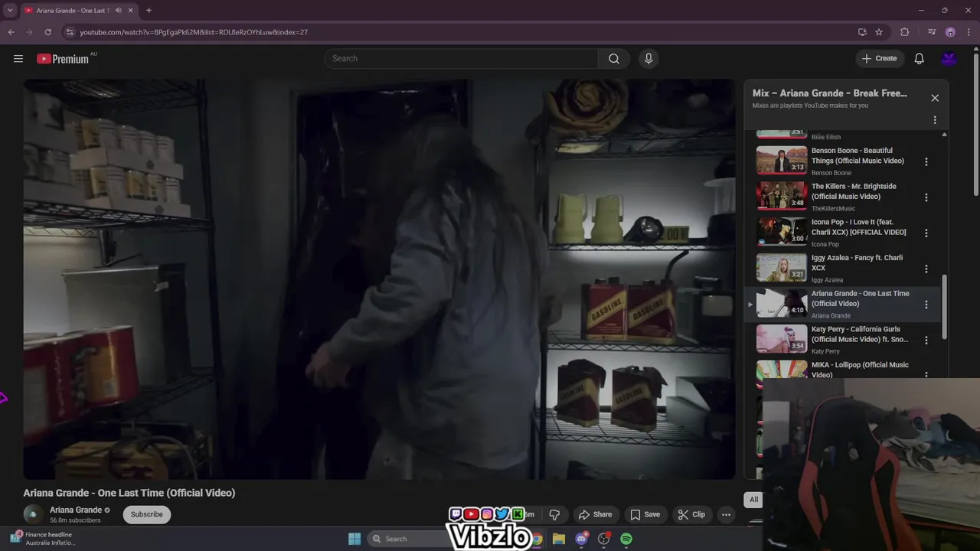Open the account avatar menu
980x551 pixels.
click(x=949, y=59)
